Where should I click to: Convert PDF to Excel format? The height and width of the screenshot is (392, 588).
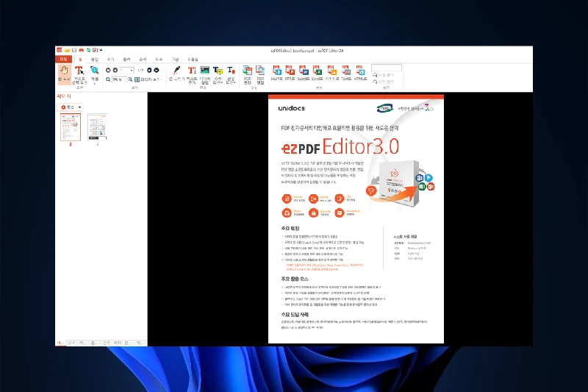pos(318,73)
